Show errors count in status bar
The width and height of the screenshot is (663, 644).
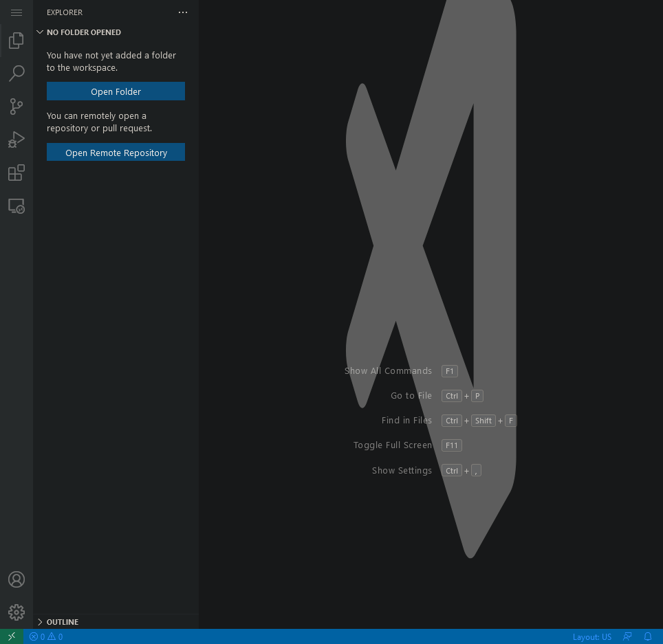37,637
